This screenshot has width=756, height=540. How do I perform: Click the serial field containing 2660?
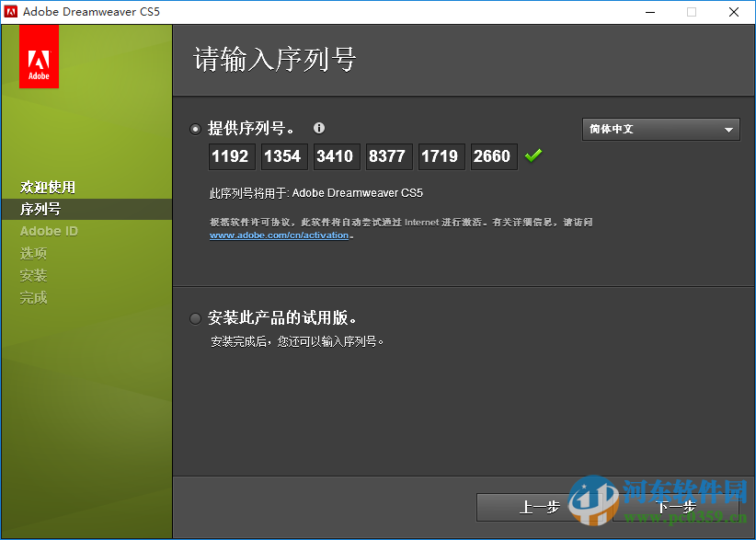click(x=493, y=155)
